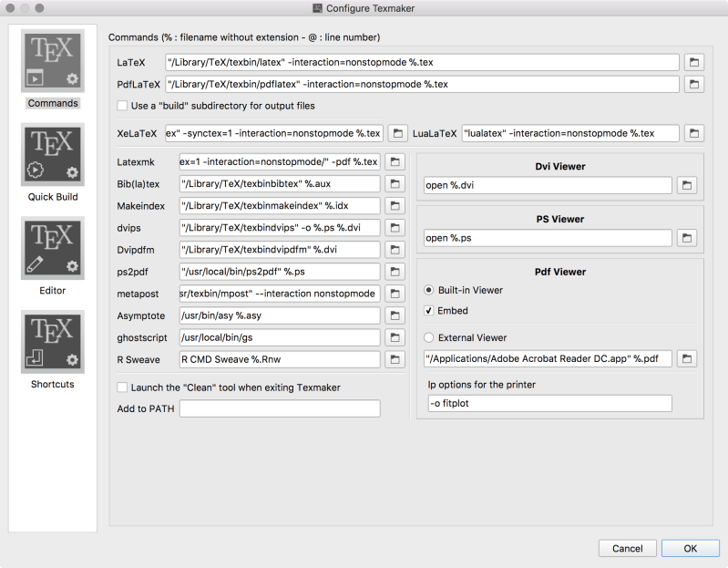Uncheck the Embed viewer option
The width and height of the screenshot is (728, 568).
[429, 310]
